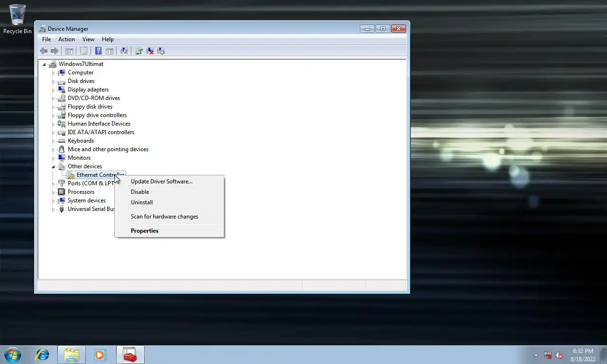Click the Scan for hardware changes toolbar icon
The image size is (607, 364).
[124, 51]
